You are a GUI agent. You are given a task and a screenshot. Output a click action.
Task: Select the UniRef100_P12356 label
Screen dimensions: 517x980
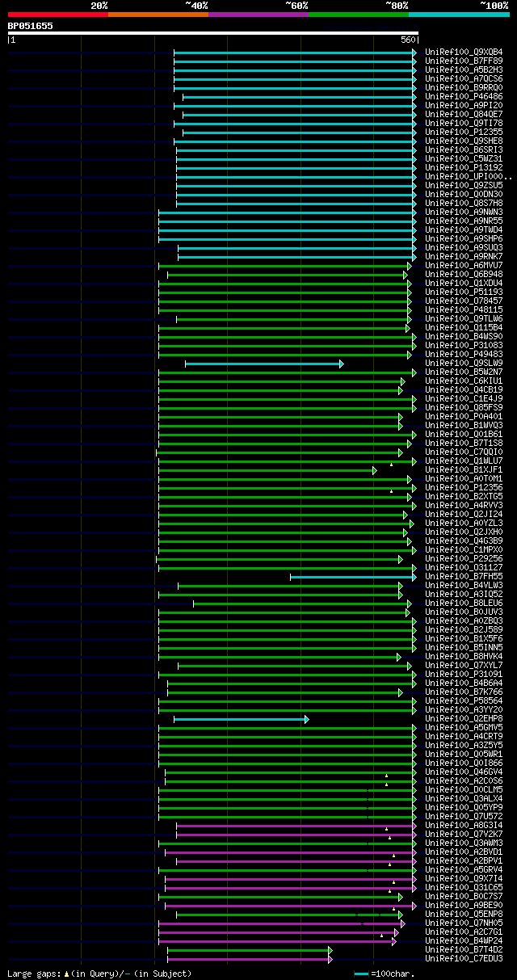(464, 488)
